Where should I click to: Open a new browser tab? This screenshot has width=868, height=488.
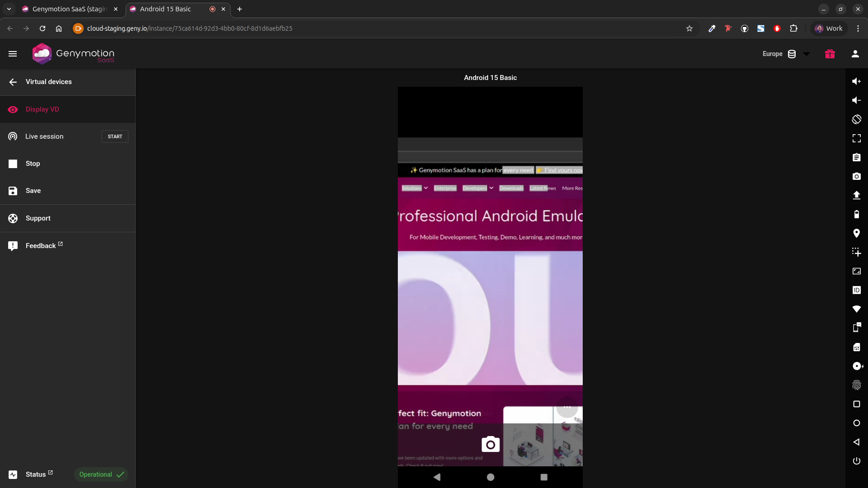pyautogui.click(x=240, y=9)
